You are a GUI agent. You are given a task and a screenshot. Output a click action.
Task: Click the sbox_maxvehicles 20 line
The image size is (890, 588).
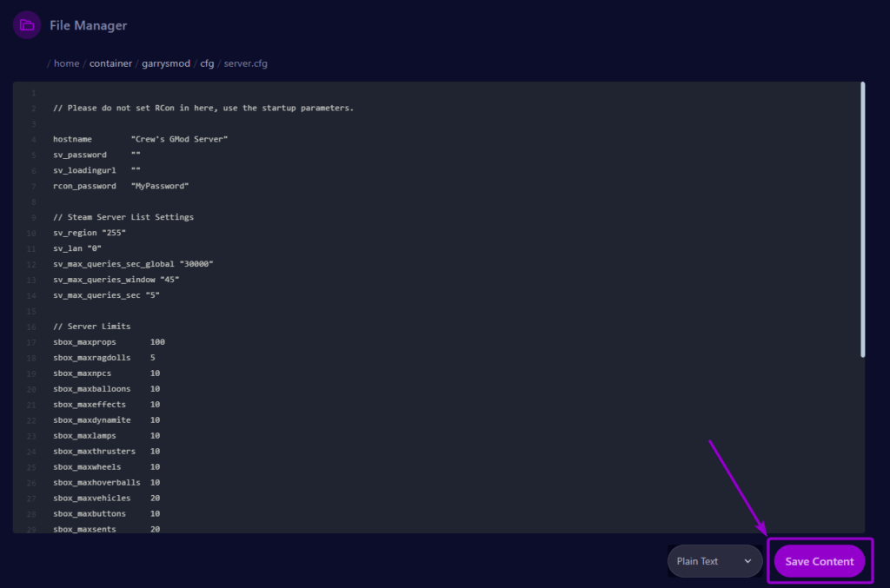(107, 498)
